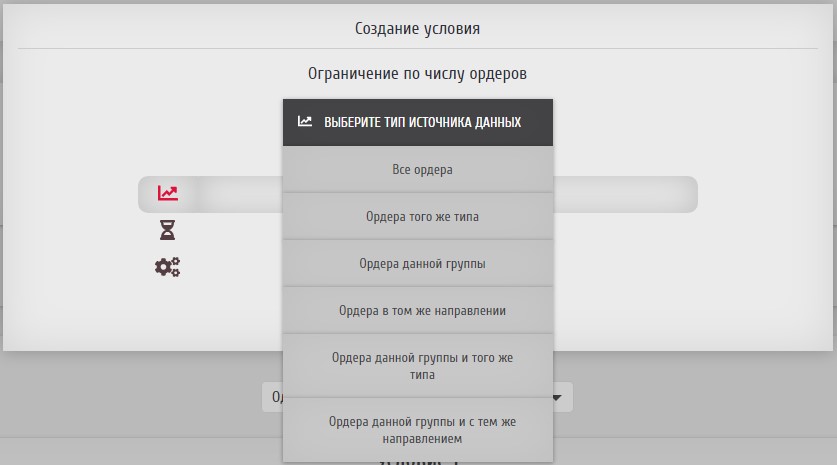The image size is (837, 465).
Task: Pick "Ордера данной группы" entry
Action: pyautogui.click(x=417, y=263)
